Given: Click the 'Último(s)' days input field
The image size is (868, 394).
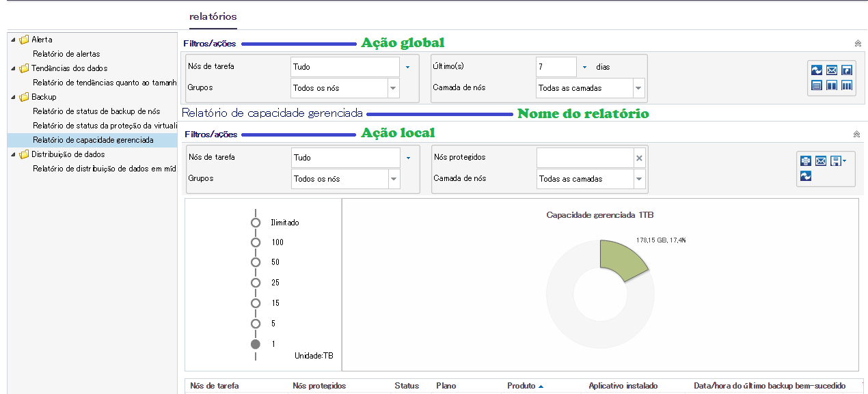Looking at the screenshot, I should [x=556, y=67].
